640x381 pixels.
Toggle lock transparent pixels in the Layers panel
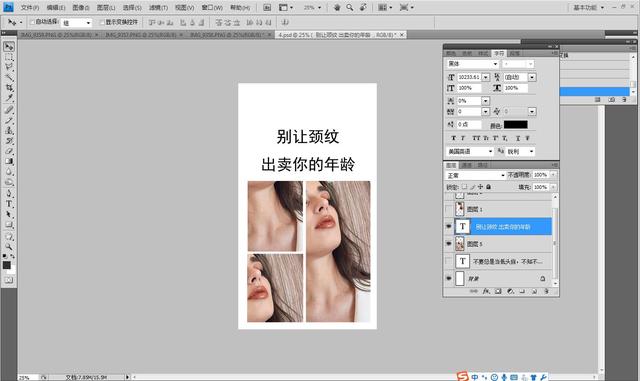click(464, 187)
